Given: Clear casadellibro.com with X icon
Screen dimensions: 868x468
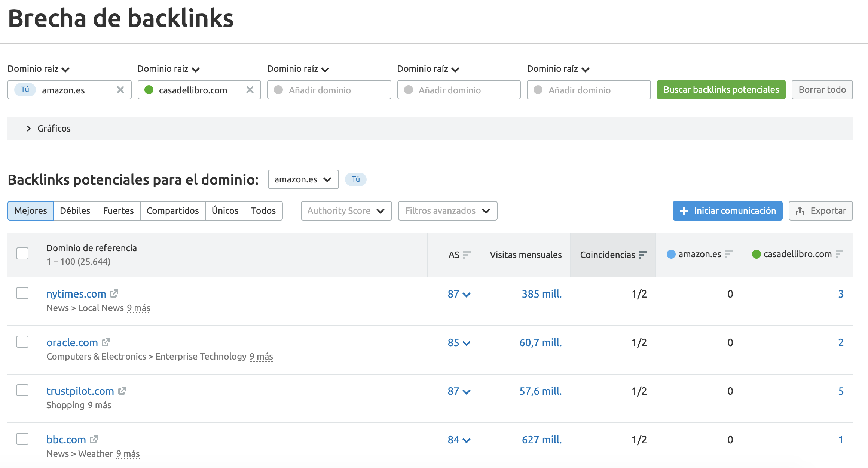Looking at the screenshot, I should click(x=250, y=90).
